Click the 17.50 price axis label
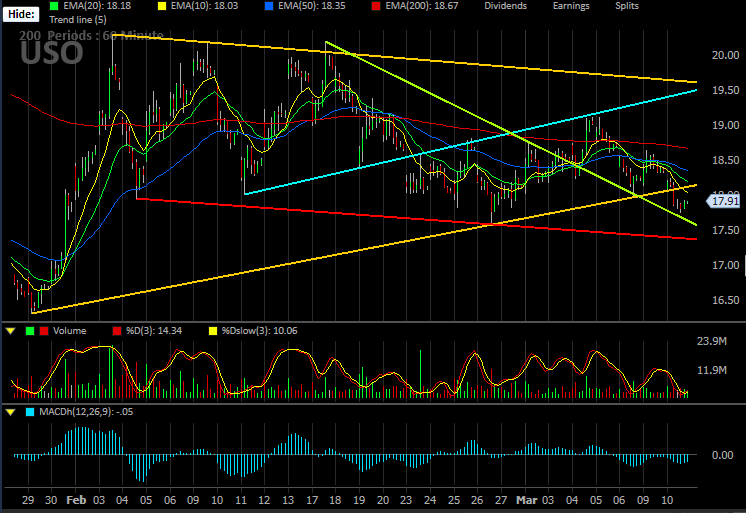The image size is (746, 513). (726, 230)
